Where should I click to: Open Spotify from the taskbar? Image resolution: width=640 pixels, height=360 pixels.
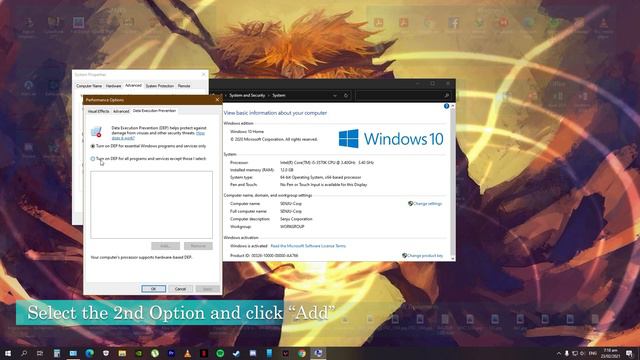pos(220,353)
